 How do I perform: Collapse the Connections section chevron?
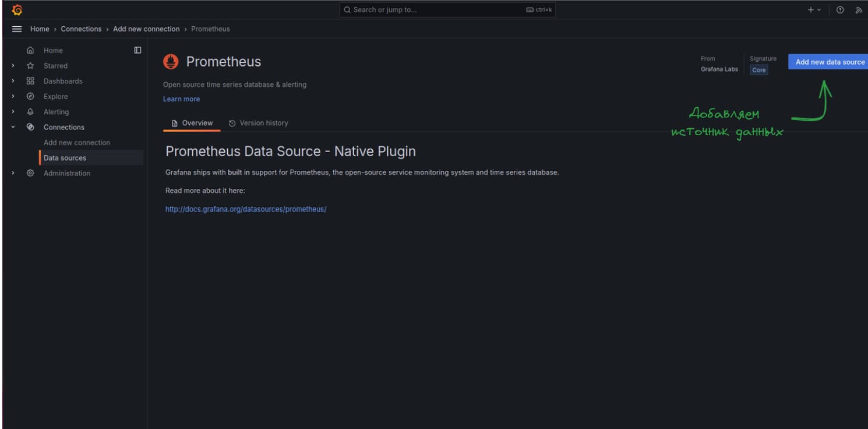click(x=13, y=127)
